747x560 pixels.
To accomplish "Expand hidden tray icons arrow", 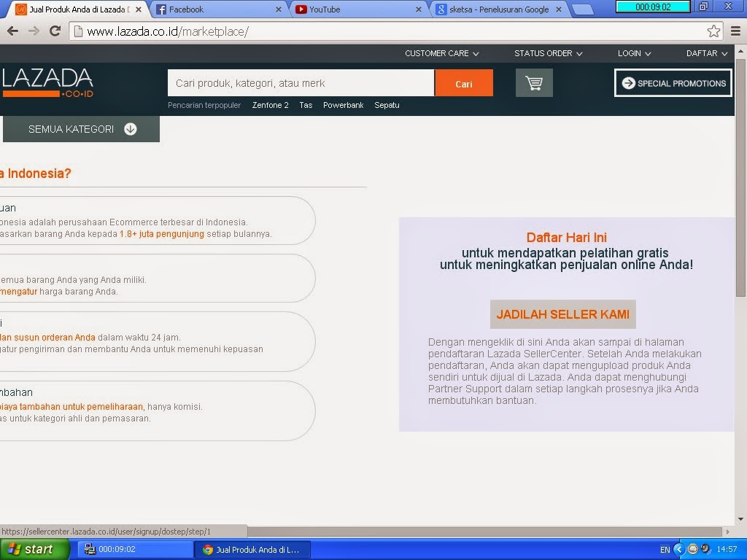I will [679, 550].
